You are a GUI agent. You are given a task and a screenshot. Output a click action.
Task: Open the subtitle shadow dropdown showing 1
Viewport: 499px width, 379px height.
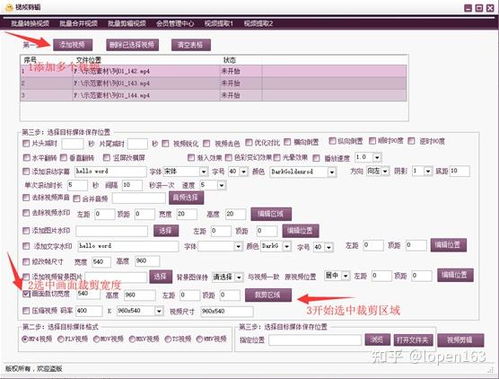[428, 171]
